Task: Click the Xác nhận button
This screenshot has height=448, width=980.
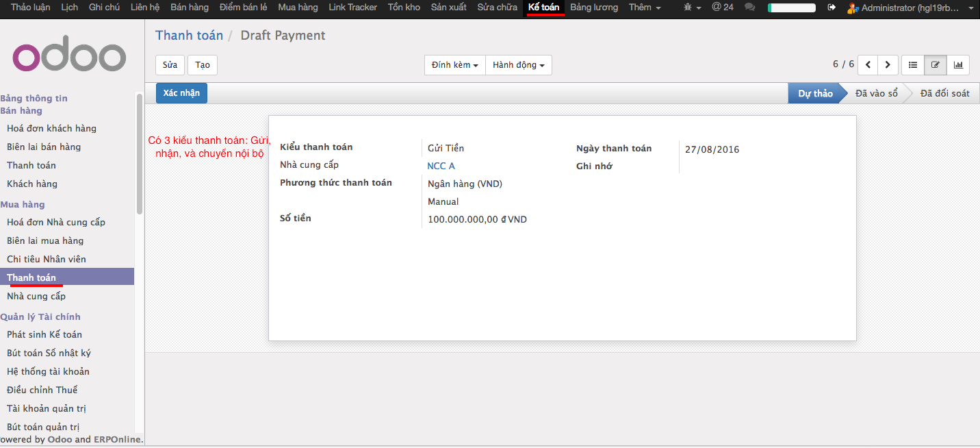Action: click(x=181, y=93)
